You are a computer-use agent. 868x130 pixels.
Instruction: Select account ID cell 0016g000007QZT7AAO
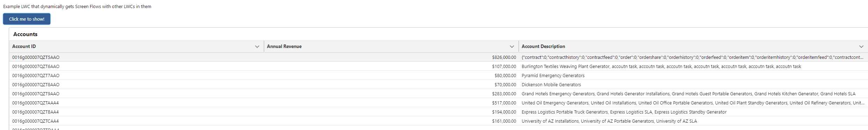click(x=137, y=75)
